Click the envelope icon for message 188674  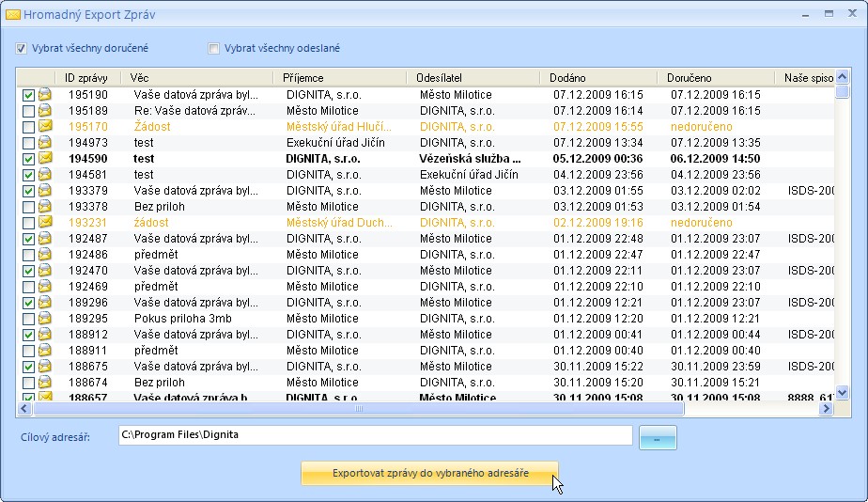[x=44, y=383]
